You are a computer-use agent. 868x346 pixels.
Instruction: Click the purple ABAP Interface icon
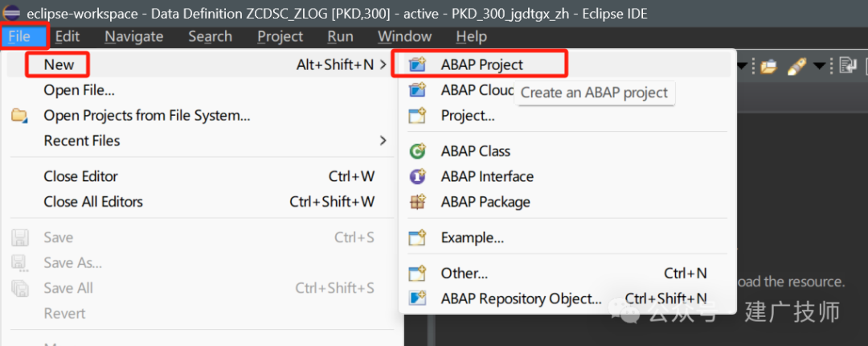(x=417, y=176)
